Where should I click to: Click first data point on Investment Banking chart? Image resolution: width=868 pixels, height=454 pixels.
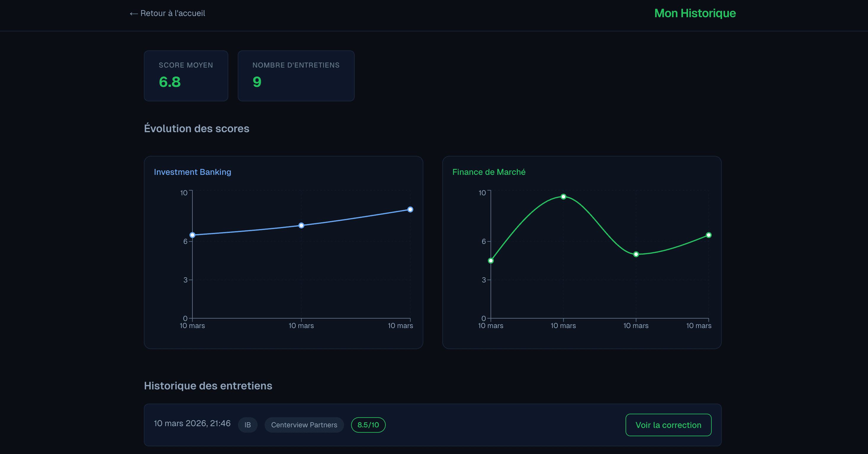[192, 235]
